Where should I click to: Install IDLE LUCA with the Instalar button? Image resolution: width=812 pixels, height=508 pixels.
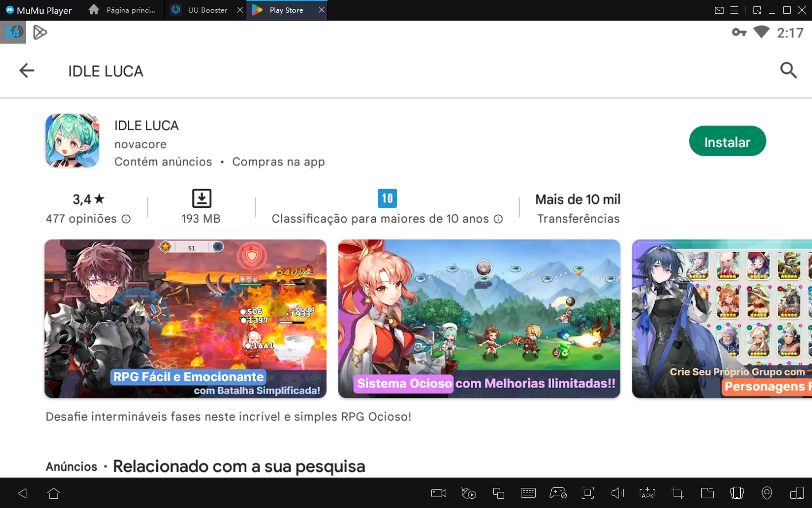coord(727,141)
